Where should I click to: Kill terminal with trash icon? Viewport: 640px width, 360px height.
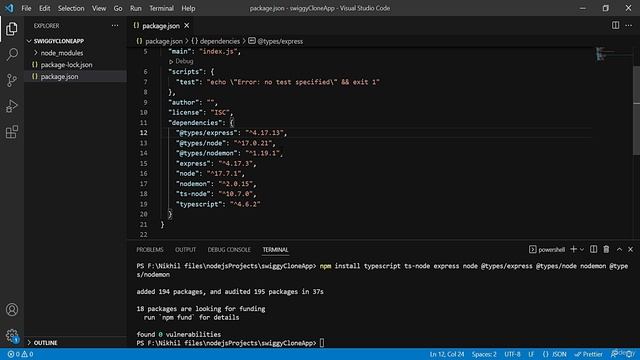point(606,249)
